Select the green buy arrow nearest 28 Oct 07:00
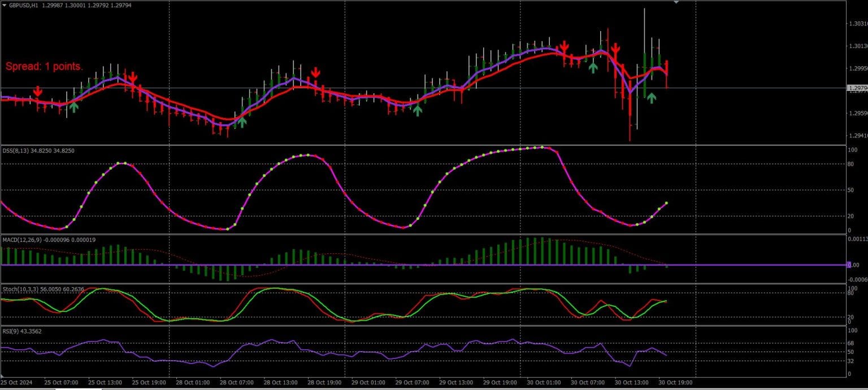This screenshot has width=868, height=390. (242, 121)
